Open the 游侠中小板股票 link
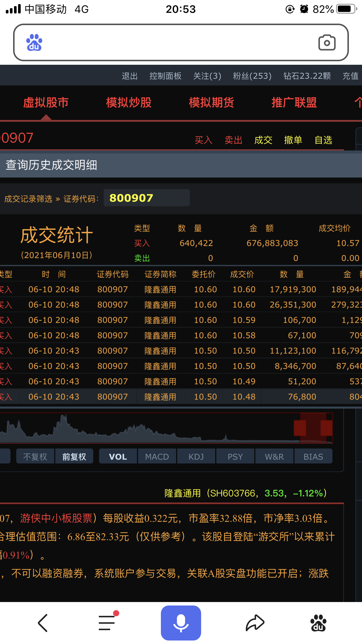The height and width of the screenshot is (644, 362). point(56,518)
